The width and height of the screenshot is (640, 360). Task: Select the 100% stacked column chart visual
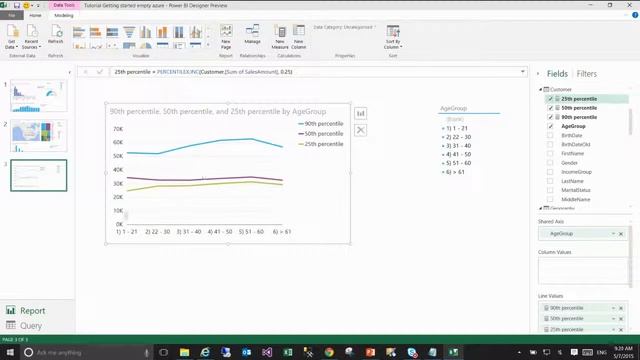pyautogui.click(x=179, y=32)
